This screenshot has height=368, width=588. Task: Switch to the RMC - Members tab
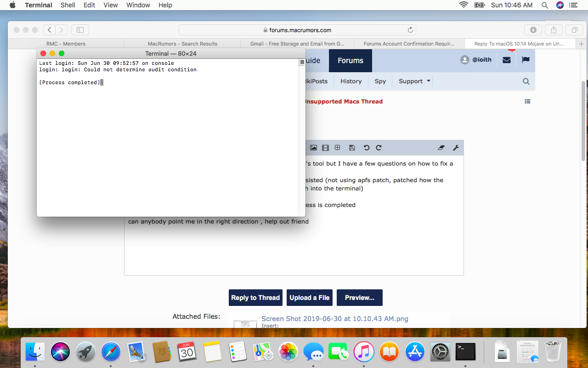pos(66,44)
